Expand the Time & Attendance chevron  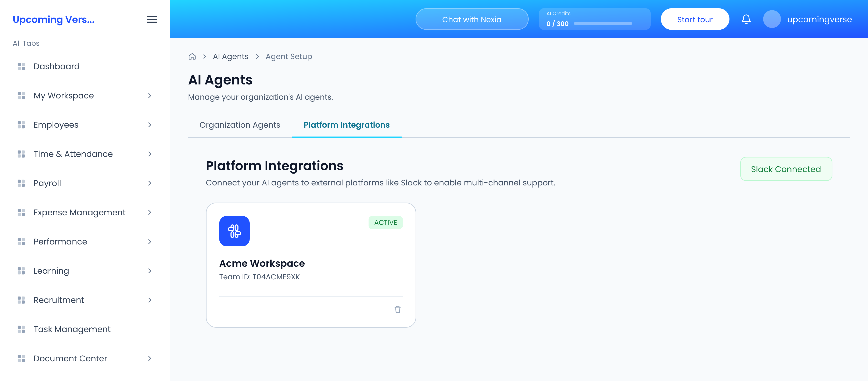point(150,154)
